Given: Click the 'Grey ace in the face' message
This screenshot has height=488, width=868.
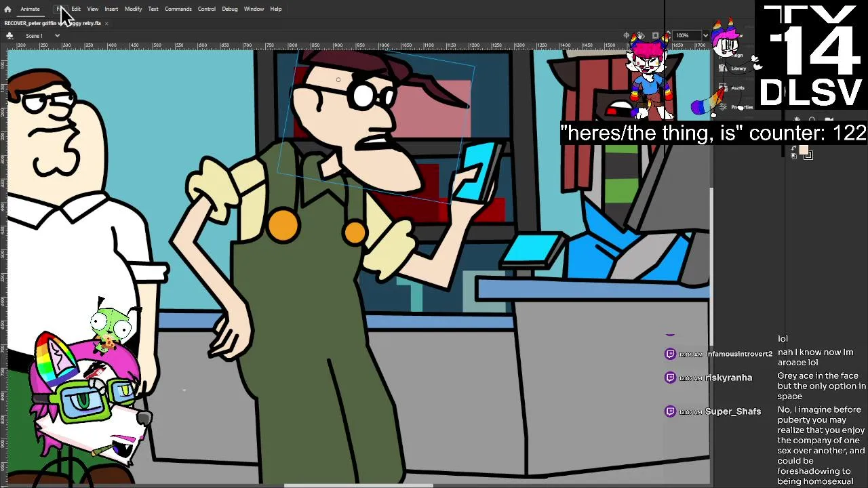Looking at the screenshot, I should pyautogui.click(x=821, y=386).
